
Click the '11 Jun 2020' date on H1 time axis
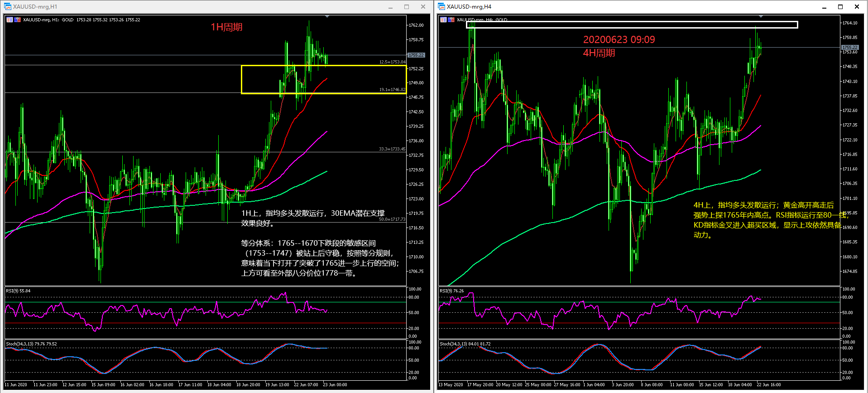(16, 385)
